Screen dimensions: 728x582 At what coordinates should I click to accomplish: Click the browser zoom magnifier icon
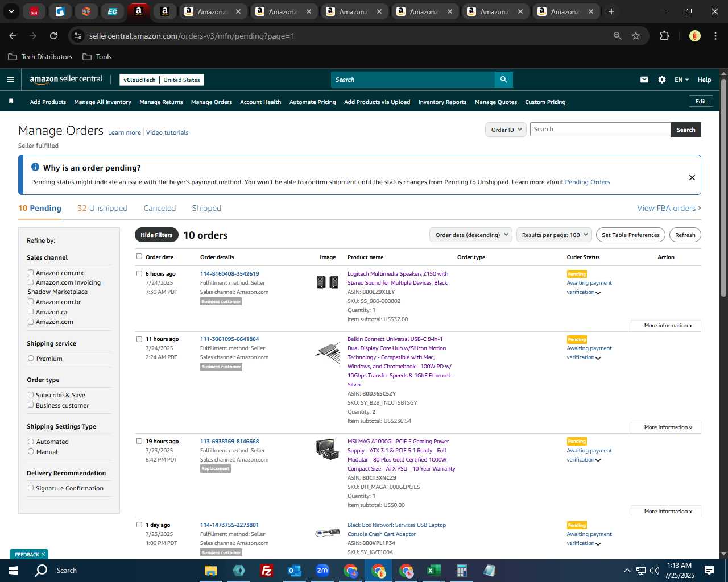coord(618,36)
